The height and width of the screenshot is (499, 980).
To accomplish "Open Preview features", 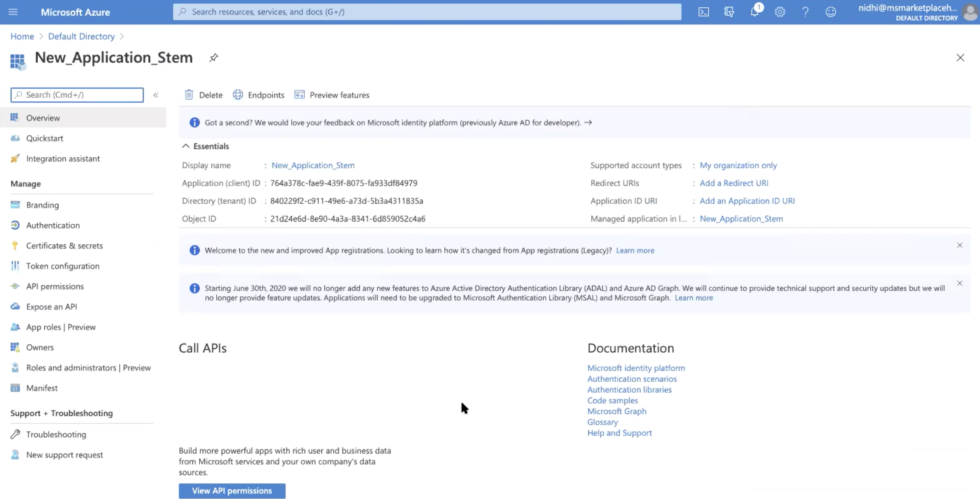I will 332,95.
